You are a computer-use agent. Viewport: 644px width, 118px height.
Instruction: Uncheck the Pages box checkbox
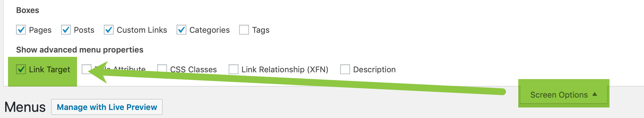point(21,30)
